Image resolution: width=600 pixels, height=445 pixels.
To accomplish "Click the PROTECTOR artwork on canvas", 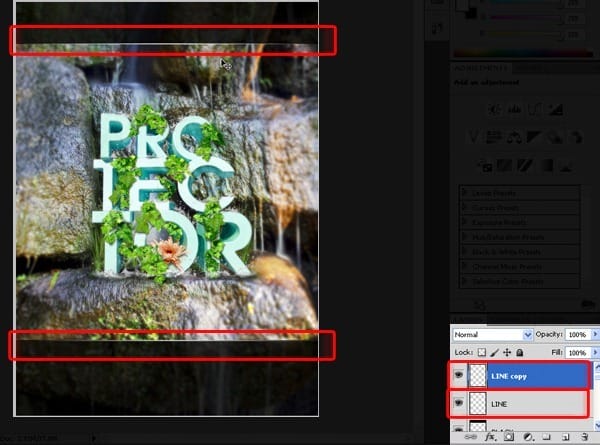I will pyautogui.click(x=172, y=193).
